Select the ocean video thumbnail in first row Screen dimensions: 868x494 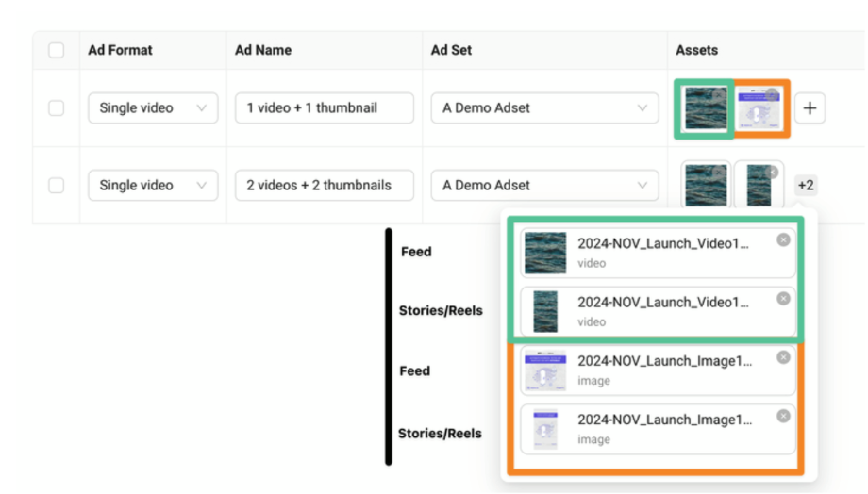pyautogui.click(x=704, y=109)
